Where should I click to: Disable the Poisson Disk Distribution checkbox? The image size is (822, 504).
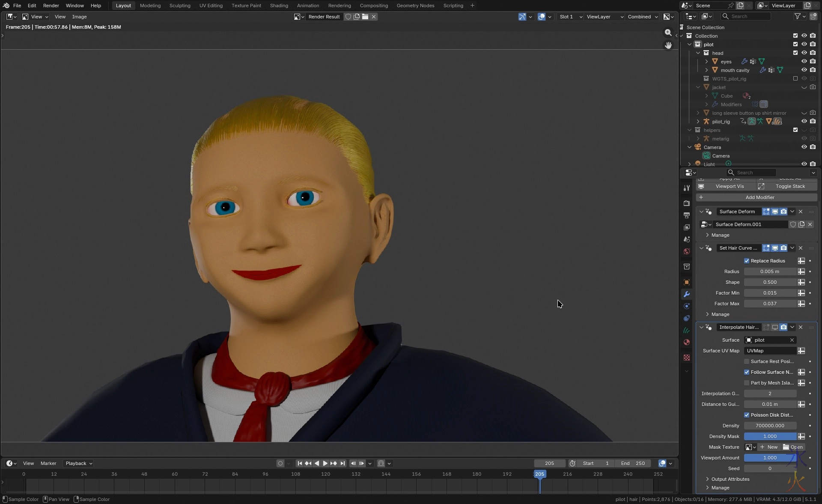(747, 415)
